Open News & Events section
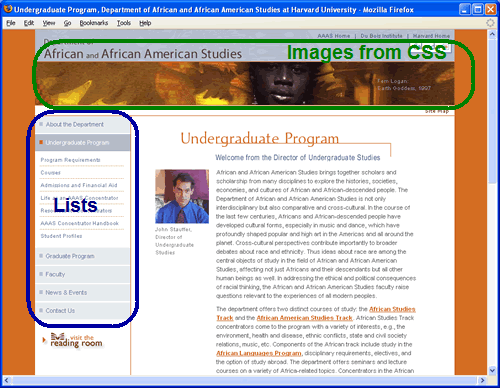The height and width of the screenshot is (388, 500). 83,292
